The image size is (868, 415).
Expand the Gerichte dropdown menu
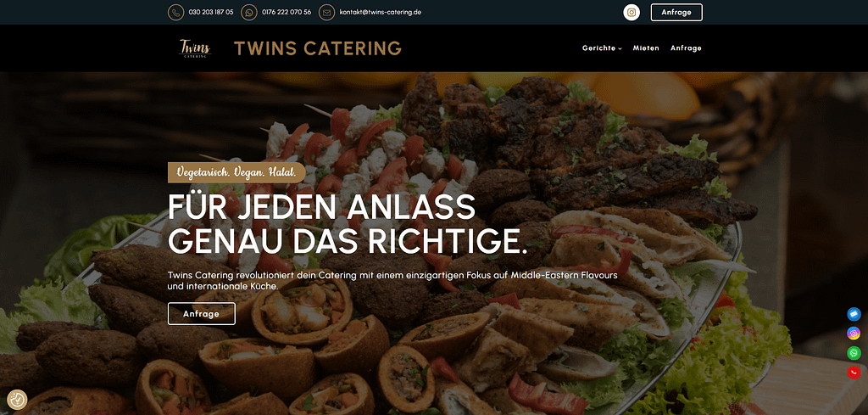click(602, 48)
